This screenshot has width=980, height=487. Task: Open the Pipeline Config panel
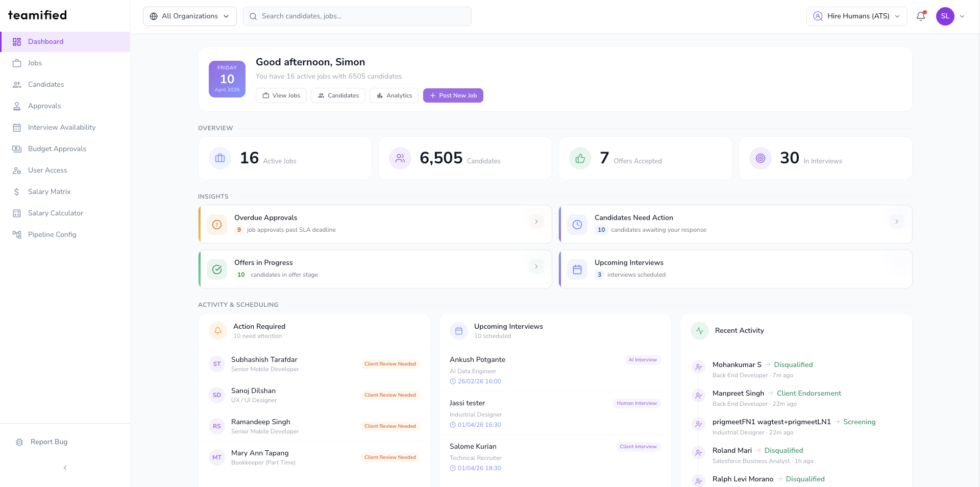point(51,234)
